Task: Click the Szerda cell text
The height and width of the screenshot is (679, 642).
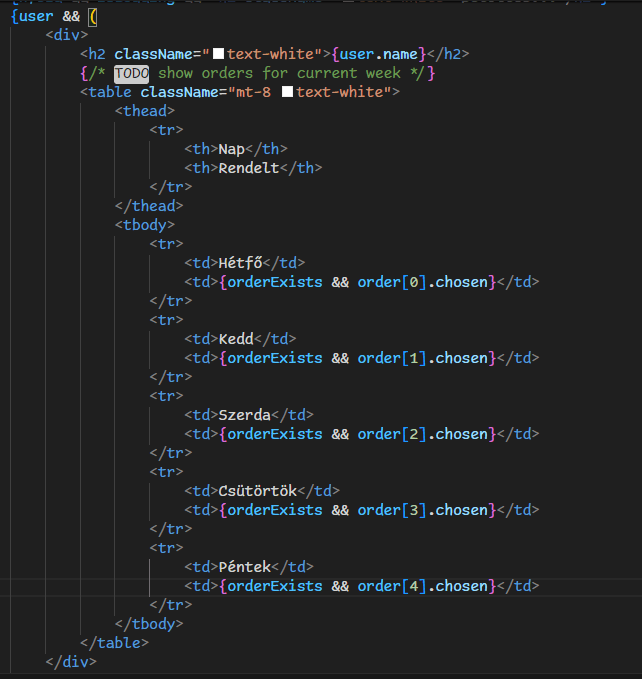Action: click(245, 415)
